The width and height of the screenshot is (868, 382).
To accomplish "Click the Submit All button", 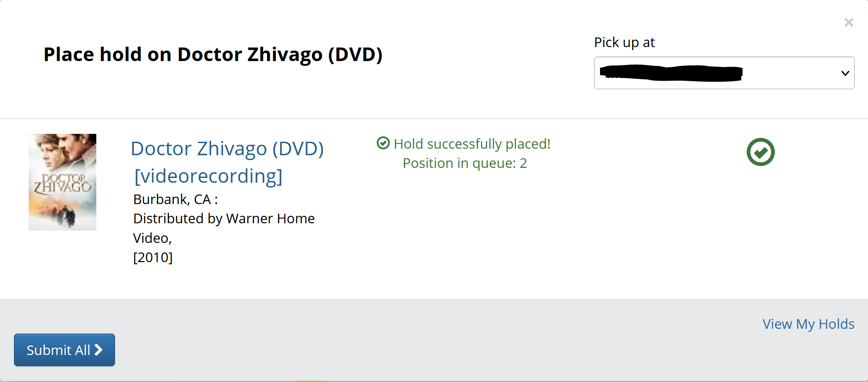I will pos(64,350).
